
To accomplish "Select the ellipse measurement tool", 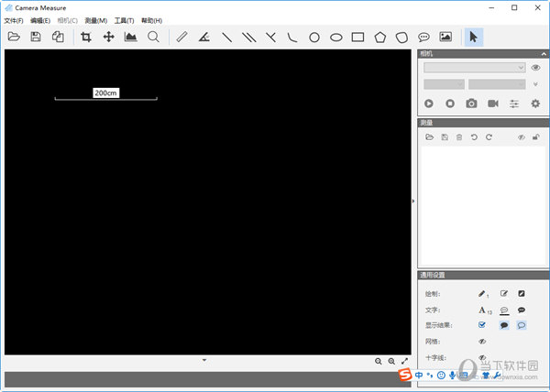I will coord(336,38).
